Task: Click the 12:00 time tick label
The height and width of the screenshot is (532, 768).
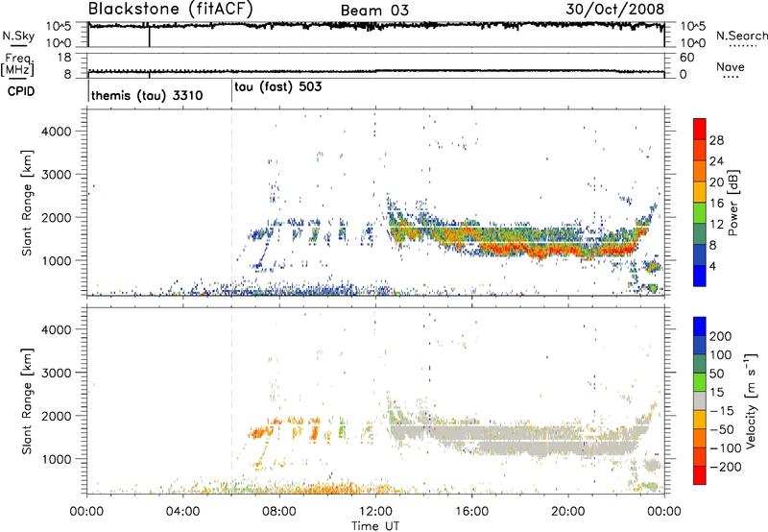Action: (375, 512)
